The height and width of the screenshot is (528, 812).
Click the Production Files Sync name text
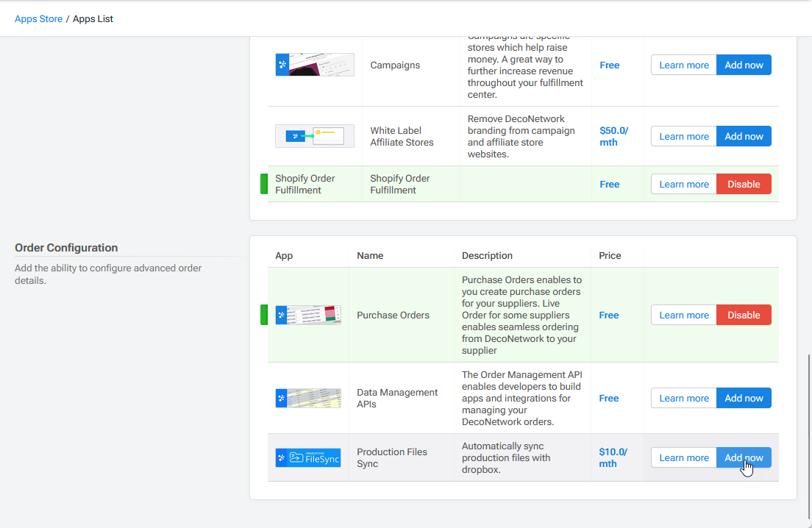tap(391, 457)
